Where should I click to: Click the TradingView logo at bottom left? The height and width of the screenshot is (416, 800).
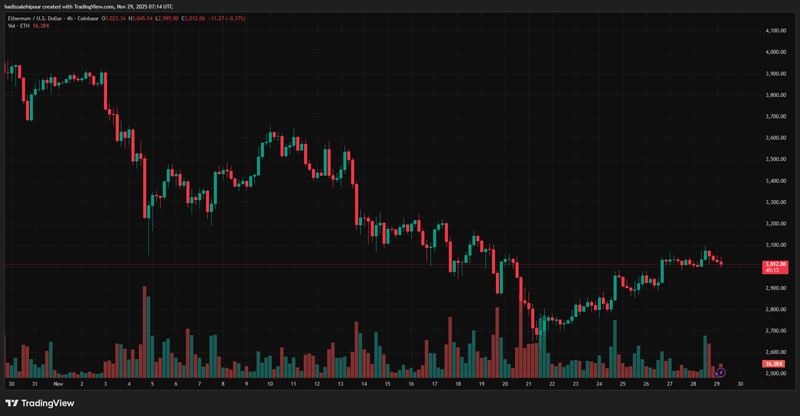coord(40,403)
